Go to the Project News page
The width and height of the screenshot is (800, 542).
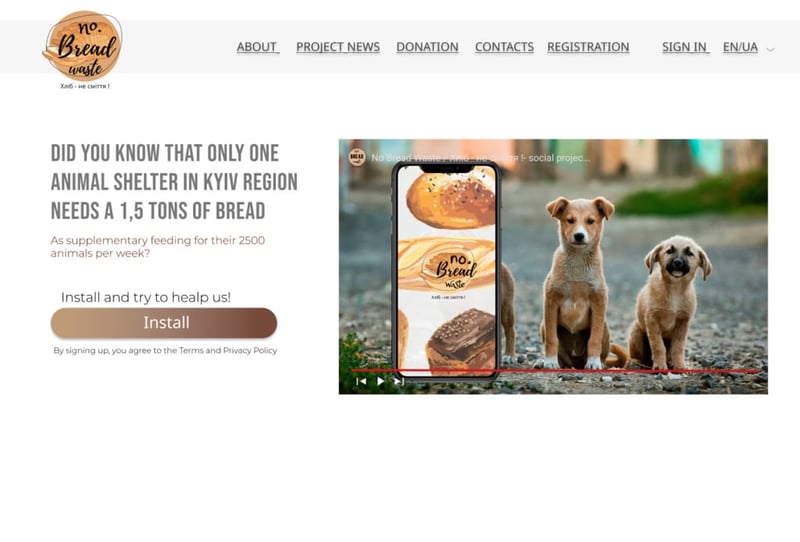point(338,47)
